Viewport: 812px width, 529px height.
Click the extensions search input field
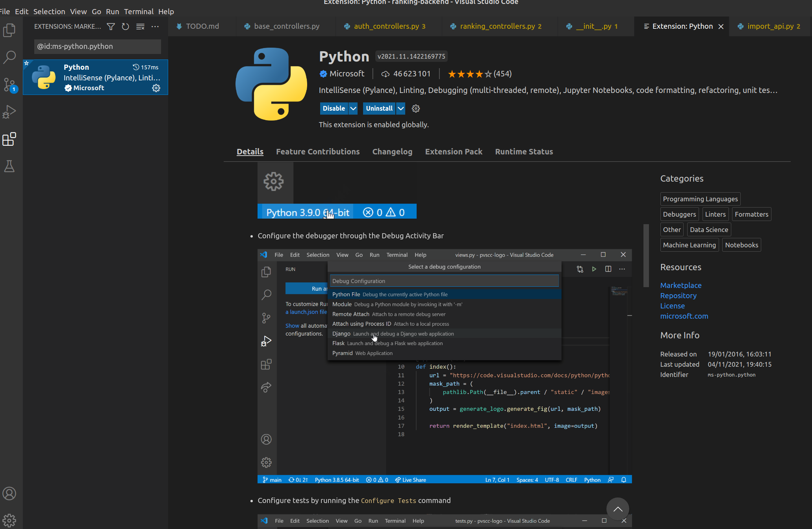pyautogui.click(x=97, y=46)
